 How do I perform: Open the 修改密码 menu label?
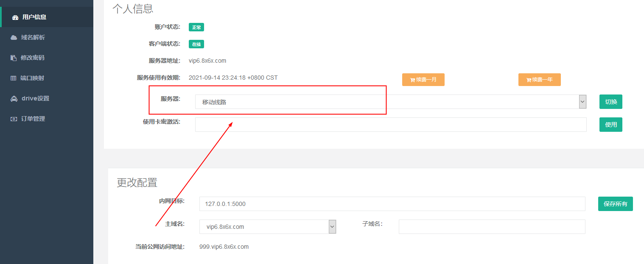tap(33, 58)
